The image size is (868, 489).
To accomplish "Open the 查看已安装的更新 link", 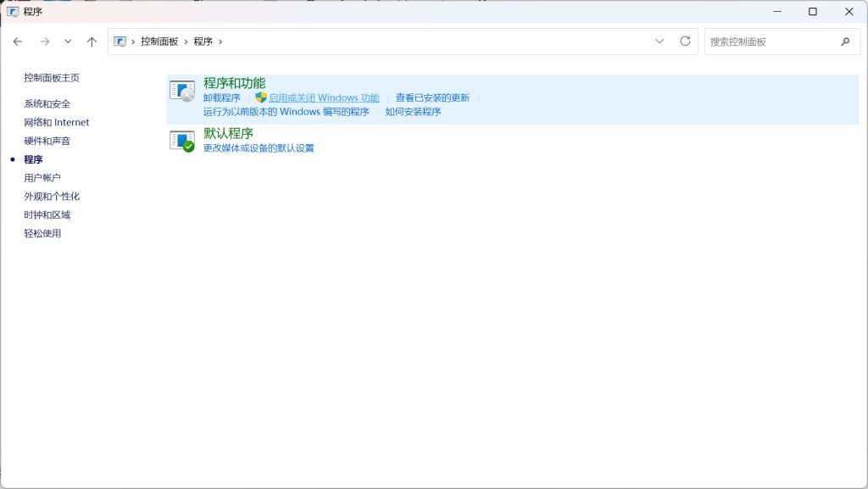I will coord(432,98).
